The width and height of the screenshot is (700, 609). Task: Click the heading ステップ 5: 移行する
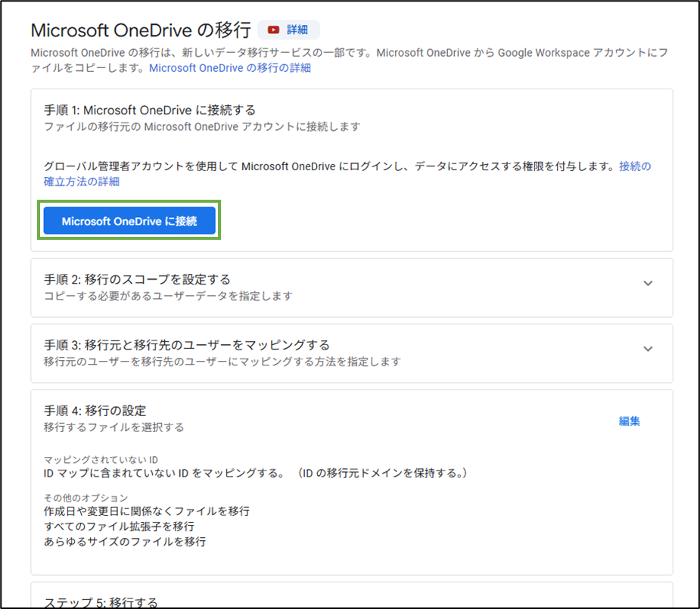(x=101, y=602)
